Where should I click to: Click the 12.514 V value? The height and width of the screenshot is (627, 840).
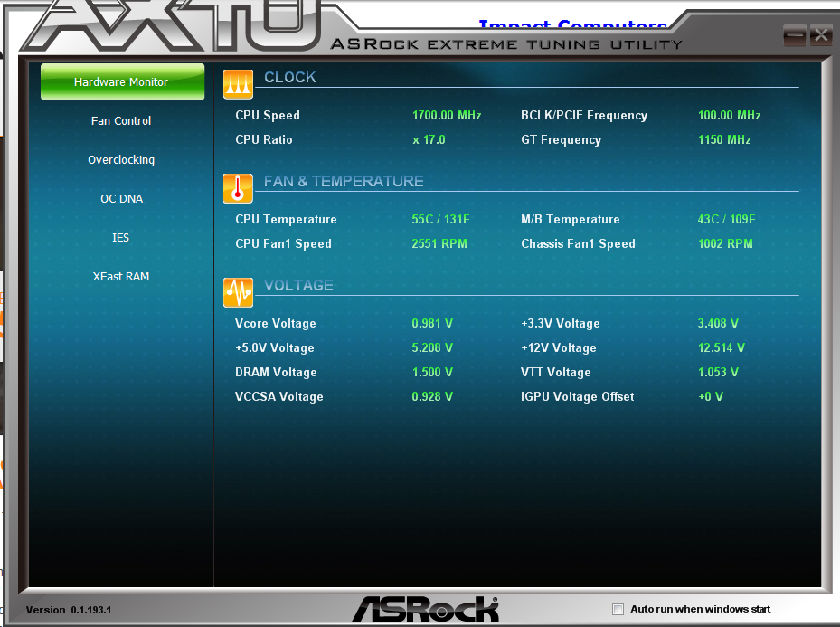[721, 348]
